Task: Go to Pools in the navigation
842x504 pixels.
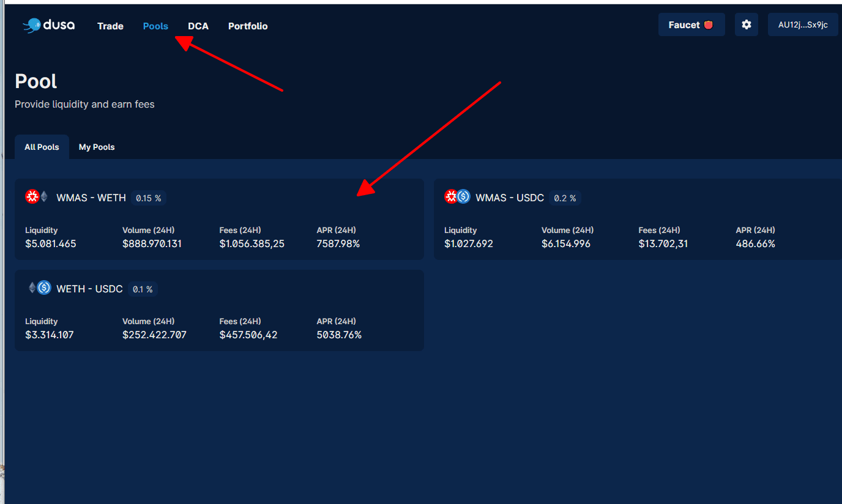Action: pyautogui.click(x=155, y=26)
